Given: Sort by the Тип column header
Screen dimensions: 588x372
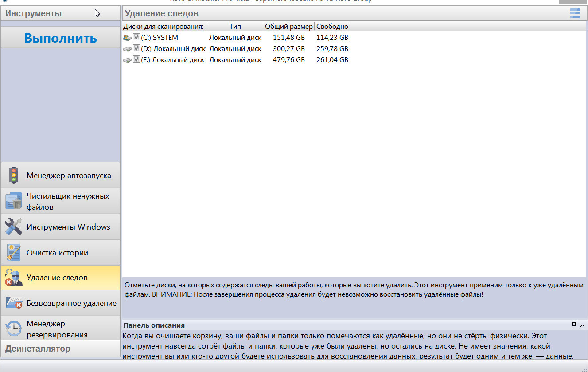Looking at the screenshot, I should tap(235, 27).
